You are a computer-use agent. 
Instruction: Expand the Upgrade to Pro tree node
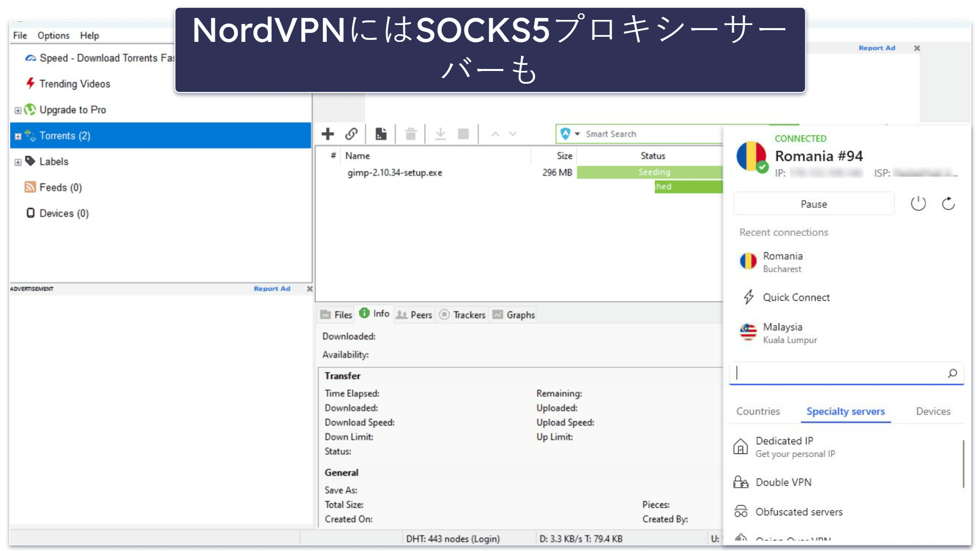pos(18,110)
